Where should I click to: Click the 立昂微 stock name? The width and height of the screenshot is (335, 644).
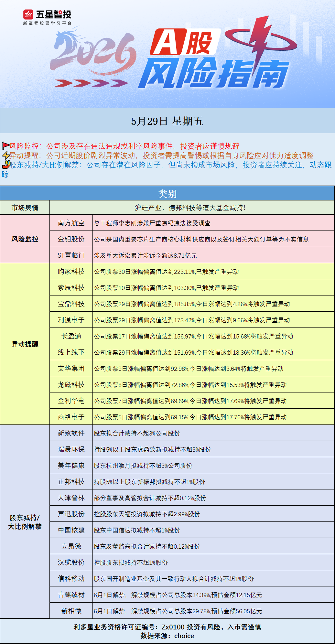click(x=71, y=546)
